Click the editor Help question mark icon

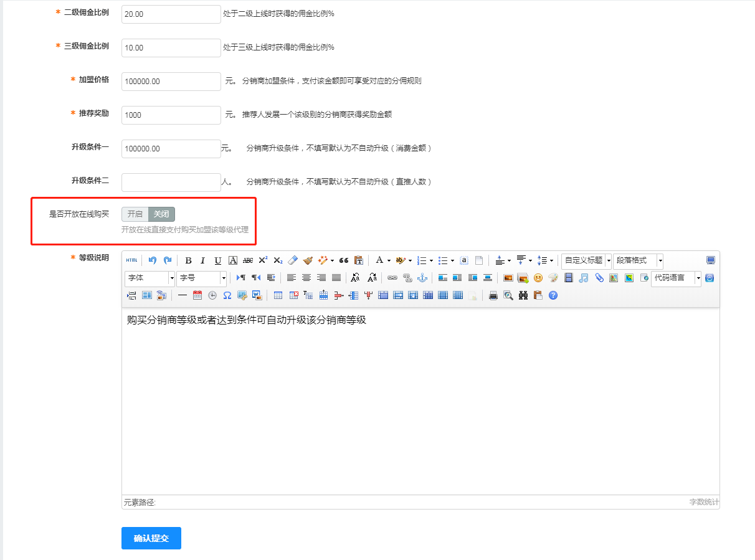(553, 295)
